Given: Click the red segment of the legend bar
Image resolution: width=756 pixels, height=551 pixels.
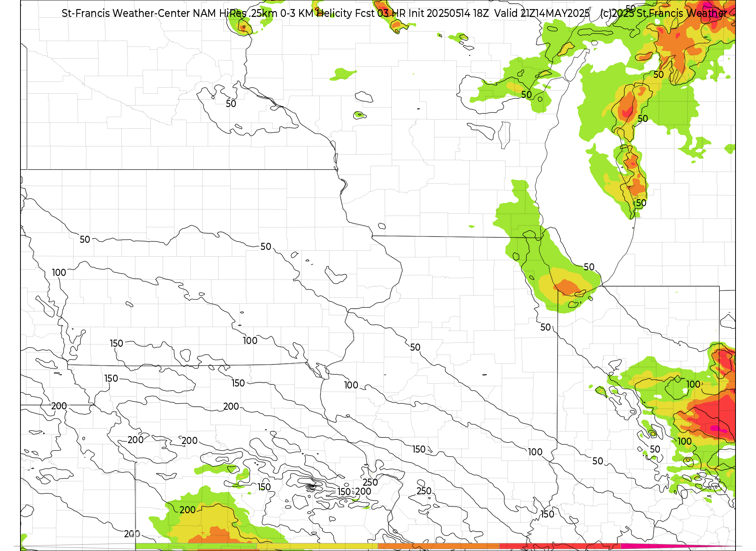Looking at the screenshot, I should point(560,547).
